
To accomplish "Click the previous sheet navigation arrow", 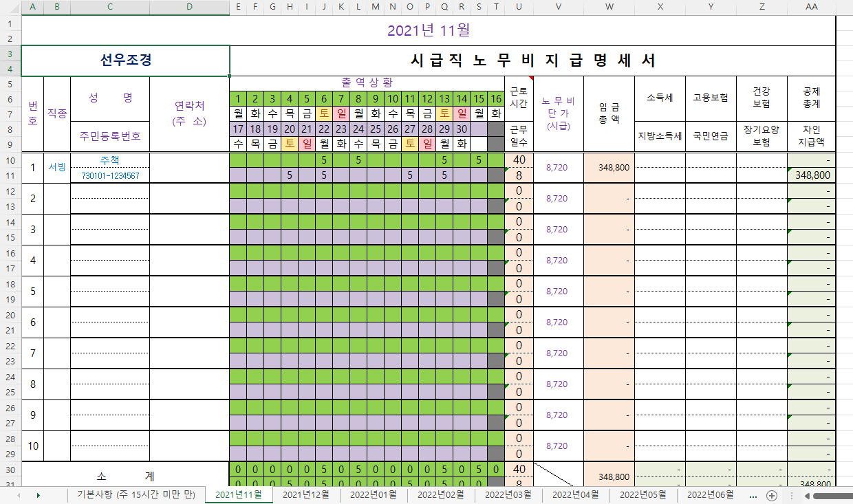I will click(x=18, y=495).
